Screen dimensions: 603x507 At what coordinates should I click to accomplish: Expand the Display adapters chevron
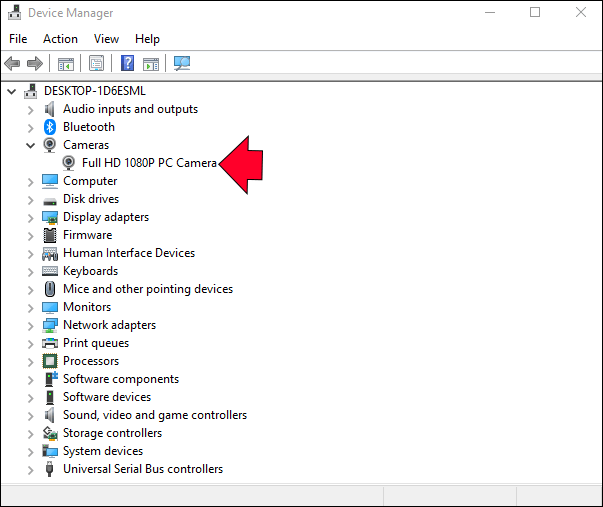tap(31, 218)
